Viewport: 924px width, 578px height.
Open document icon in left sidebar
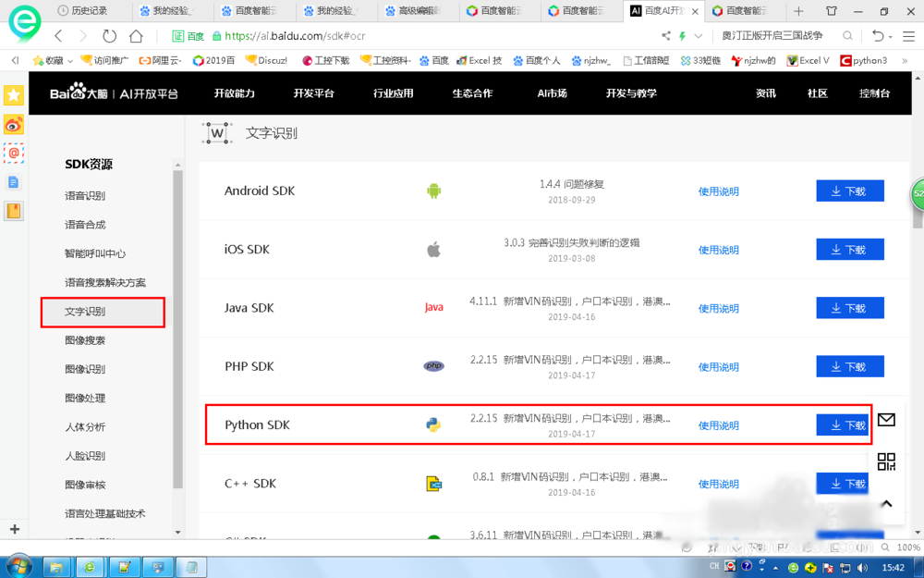14,181
